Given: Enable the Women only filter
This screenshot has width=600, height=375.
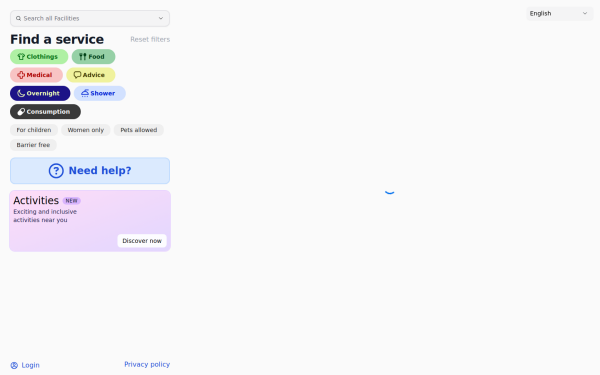Looking at the screenshot, I should point(86,130).
